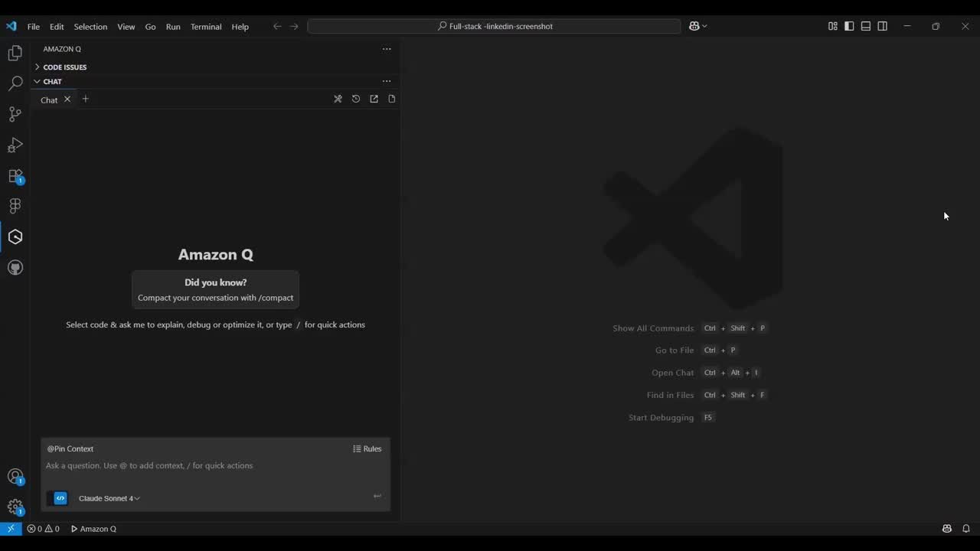Toggle the secondary side bar
Screen dimensions: 980x551
(x=883, y=26)
